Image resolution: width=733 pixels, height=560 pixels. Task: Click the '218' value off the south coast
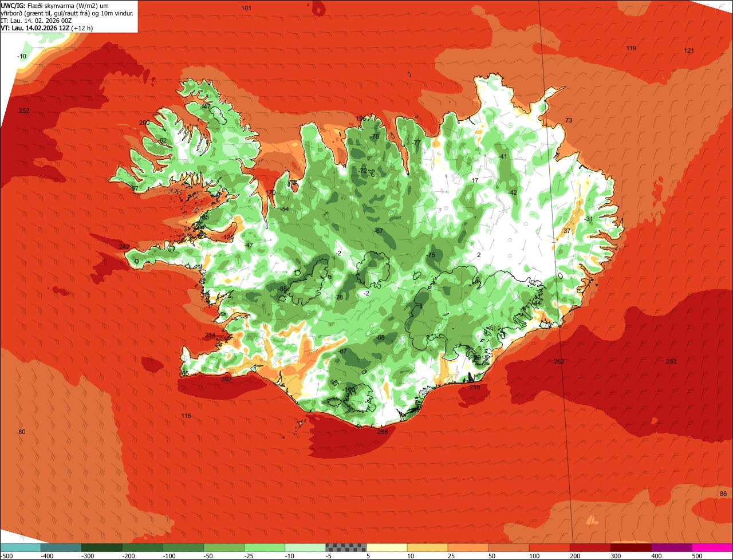475,387
